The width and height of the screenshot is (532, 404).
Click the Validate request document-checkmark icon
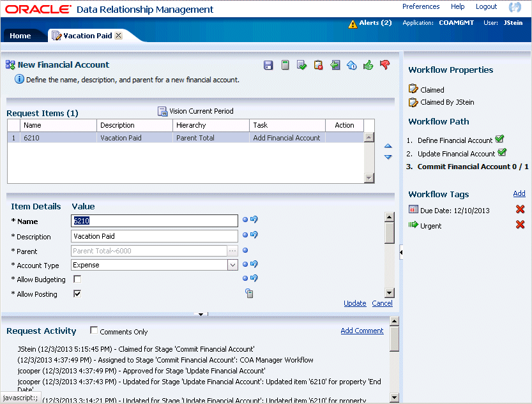coord(301,64)
